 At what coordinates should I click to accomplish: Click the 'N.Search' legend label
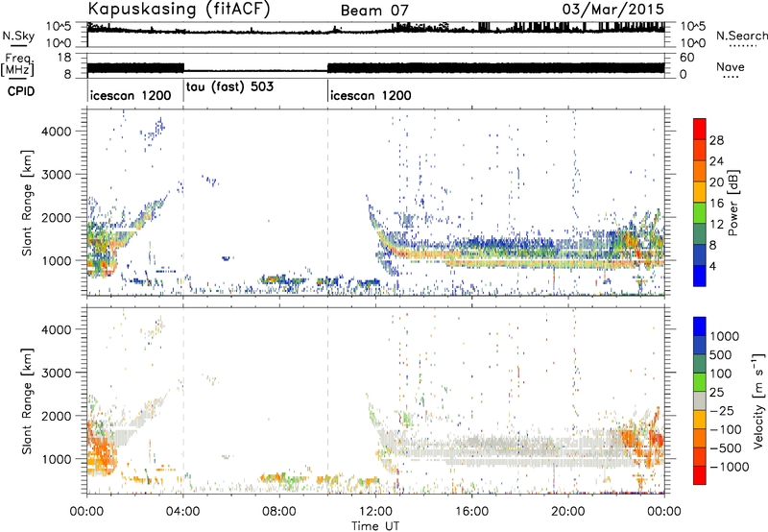point(741,36)
